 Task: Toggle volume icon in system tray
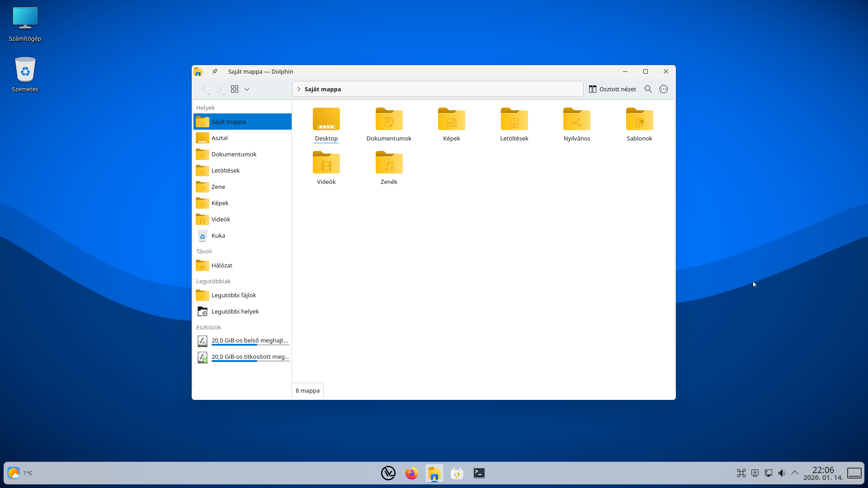coord(782,473)
